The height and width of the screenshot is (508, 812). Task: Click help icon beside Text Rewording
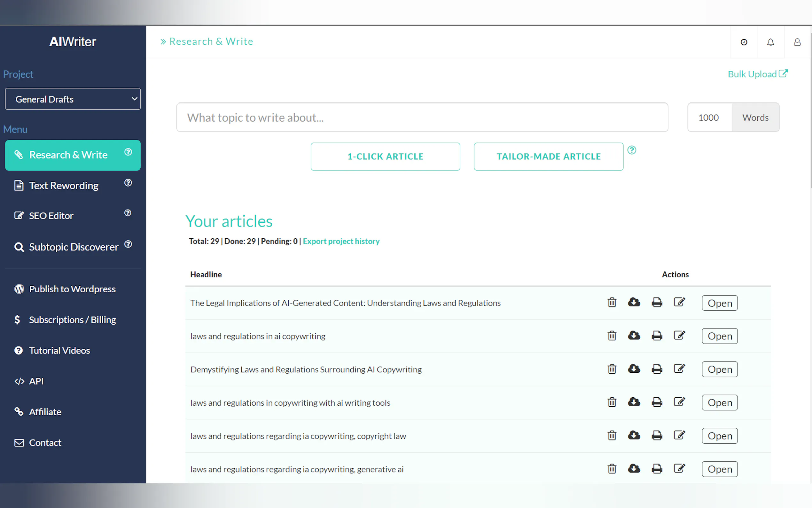click(128, 183)
